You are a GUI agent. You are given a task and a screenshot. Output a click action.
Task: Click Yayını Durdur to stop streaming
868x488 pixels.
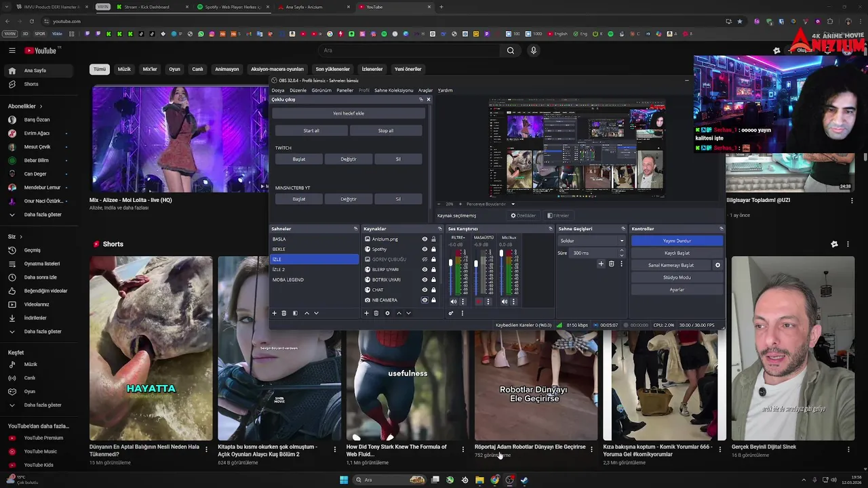677,241
